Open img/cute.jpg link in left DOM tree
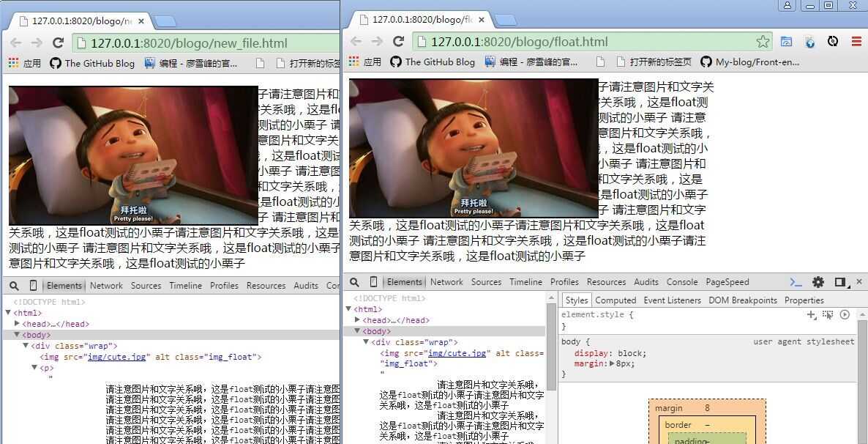Screen dimensions: 868x444 118,357
